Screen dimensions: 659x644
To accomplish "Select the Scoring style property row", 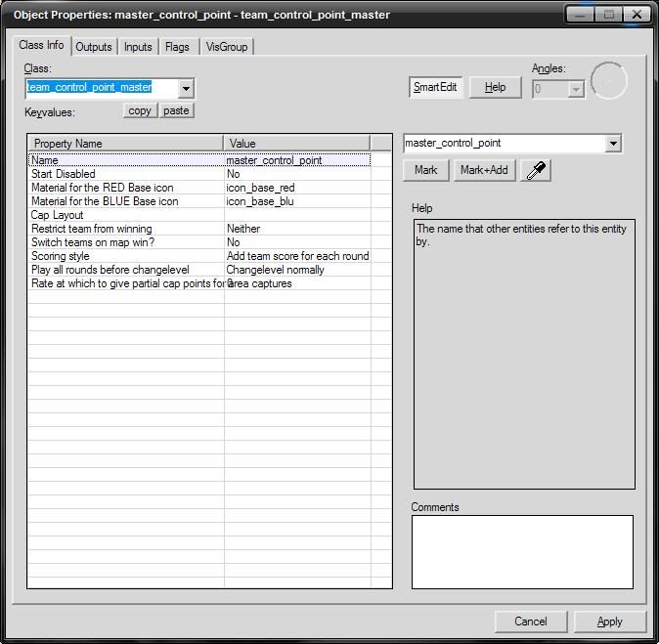I will click(x=127, y=256).
